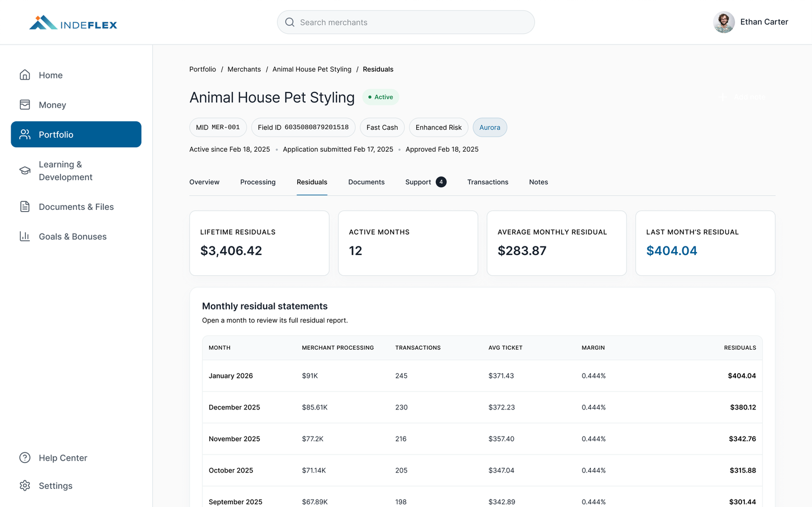Viewport: 812px width, 507px height.
Task: Click the $91K merchant processing cell
Action: coord(310,376)
